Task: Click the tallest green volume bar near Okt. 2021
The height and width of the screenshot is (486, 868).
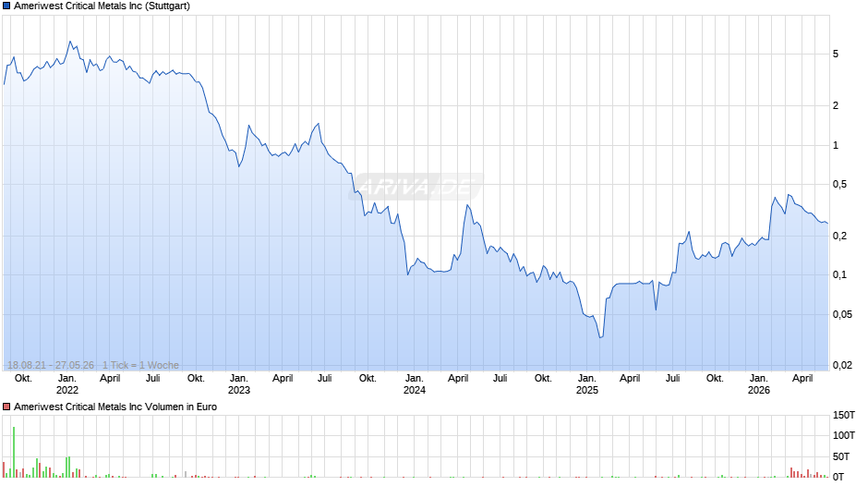Action: coord(13,452)
